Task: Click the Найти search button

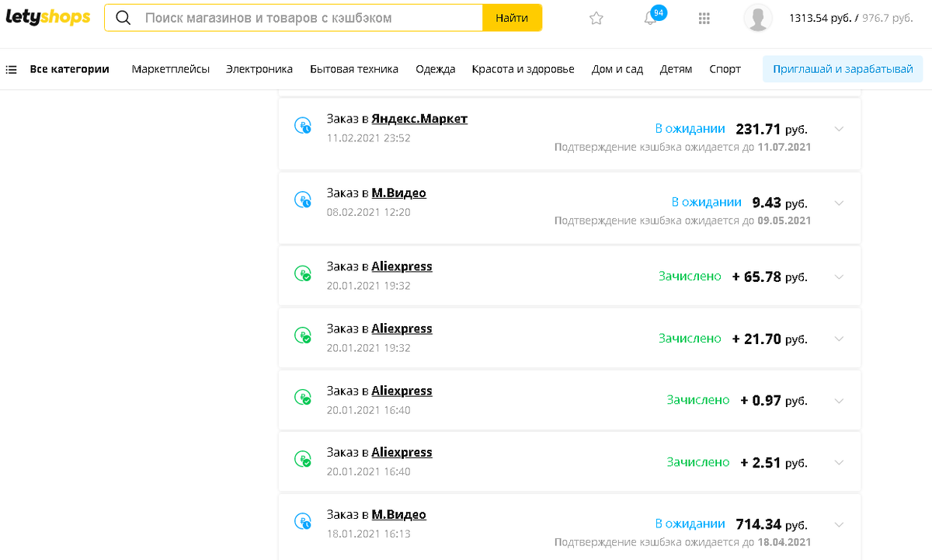Action: pos(512,18)
